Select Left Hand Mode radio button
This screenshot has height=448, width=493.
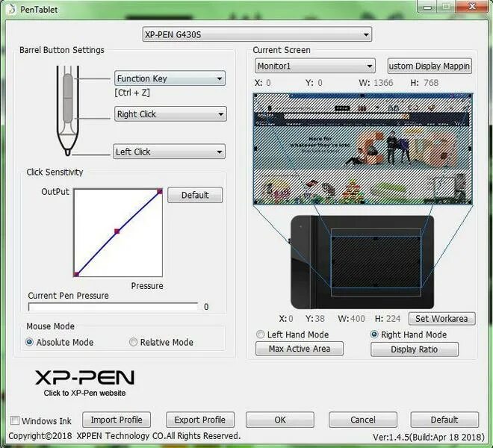point(260,335)
